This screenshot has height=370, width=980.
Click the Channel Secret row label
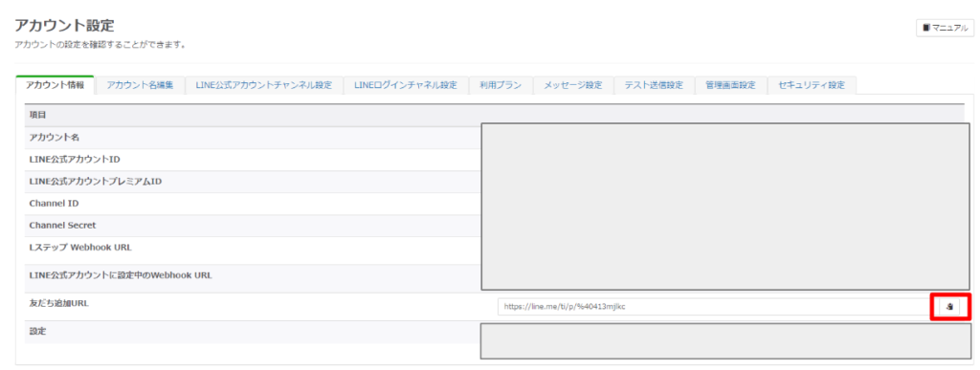[62, 226]
